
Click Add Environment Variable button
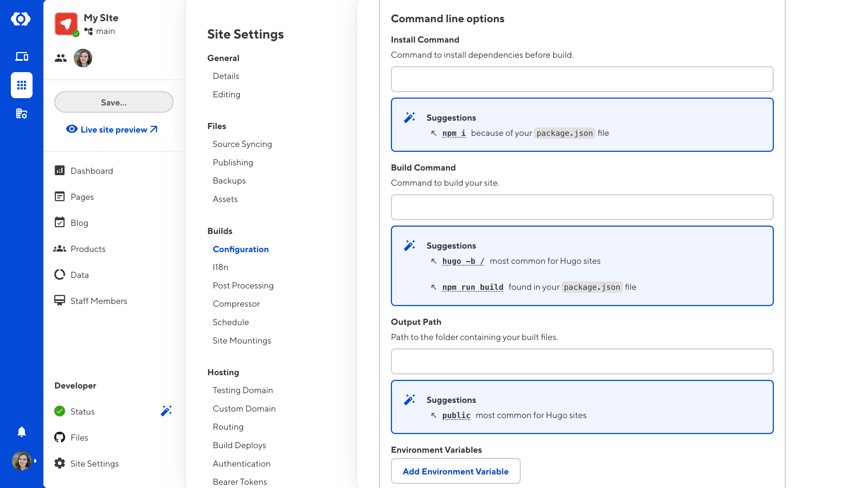[x=455, y=471]
